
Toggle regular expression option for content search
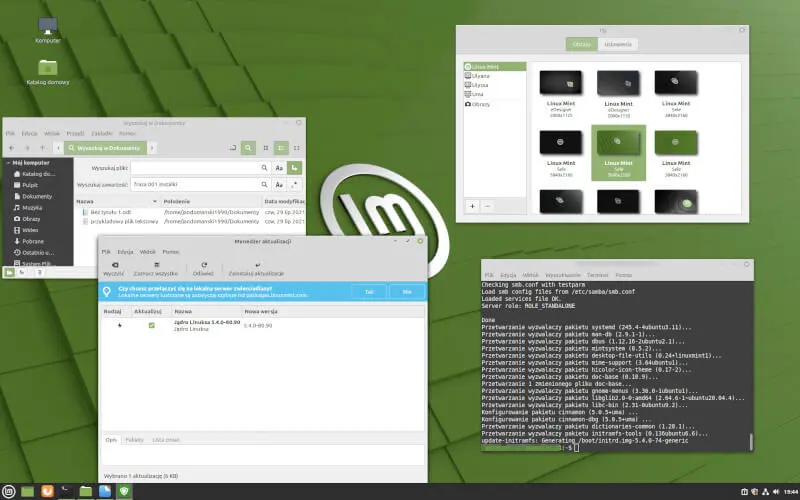(x=294, y=185)
